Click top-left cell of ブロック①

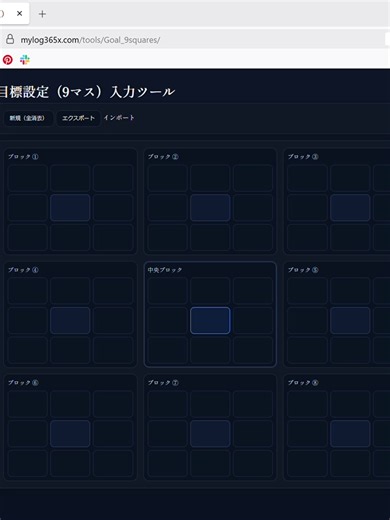tap(27, 178)
